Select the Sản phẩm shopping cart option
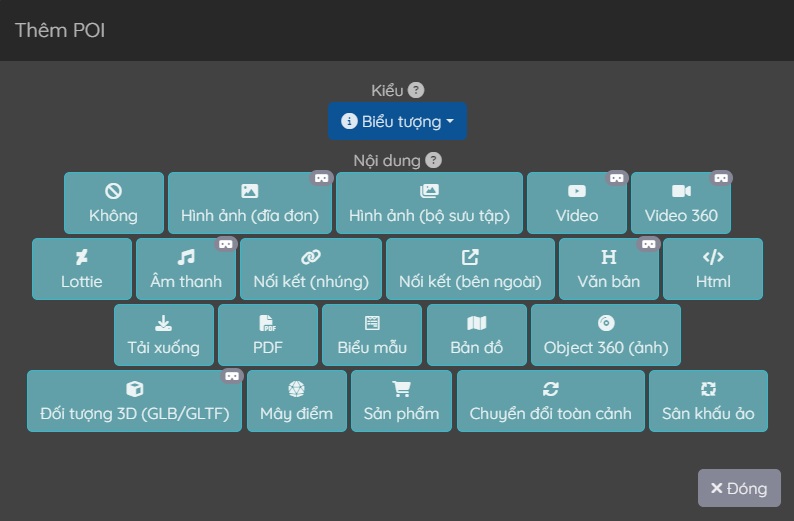The image size is (794, 521). (x=401, y=401)
